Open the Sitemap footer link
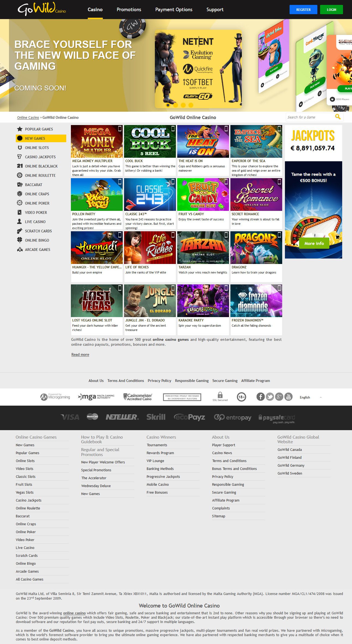The height and width of the screenshot is (644, 352). coord(219,516)
